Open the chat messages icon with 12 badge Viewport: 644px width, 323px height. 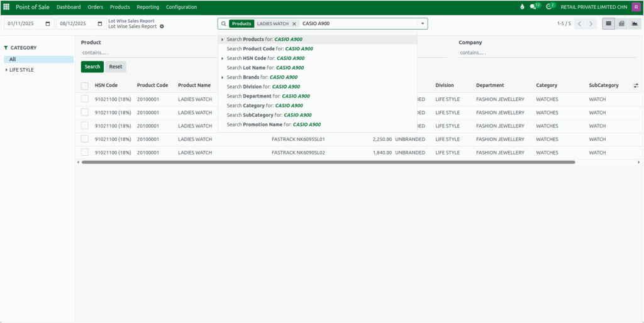pyautogui.click(x=535, y=6)
